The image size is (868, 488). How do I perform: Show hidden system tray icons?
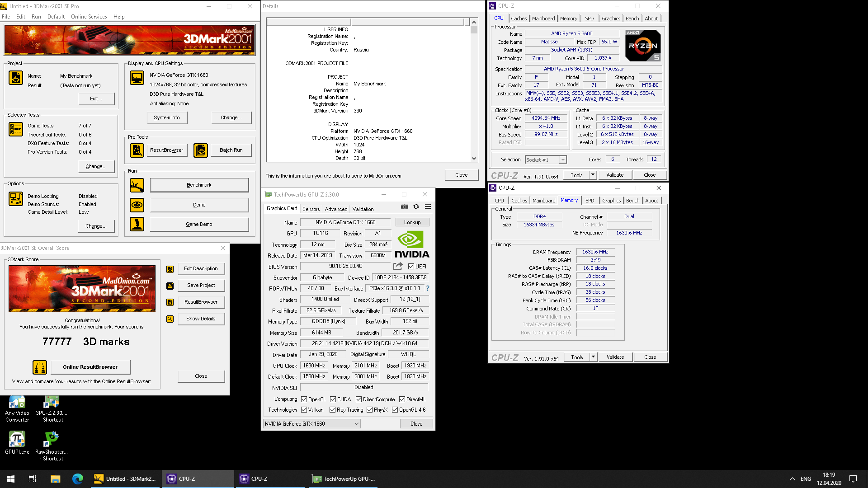point(792,479)
